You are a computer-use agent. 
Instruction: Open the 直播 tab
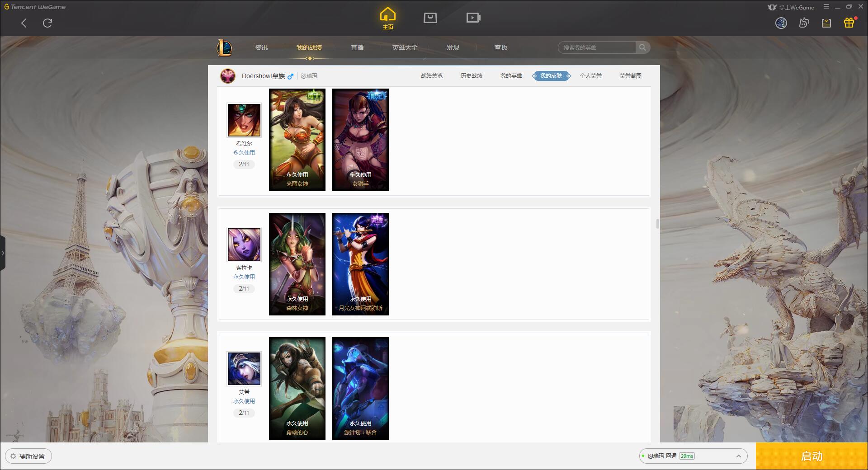(x=357, y=47)
